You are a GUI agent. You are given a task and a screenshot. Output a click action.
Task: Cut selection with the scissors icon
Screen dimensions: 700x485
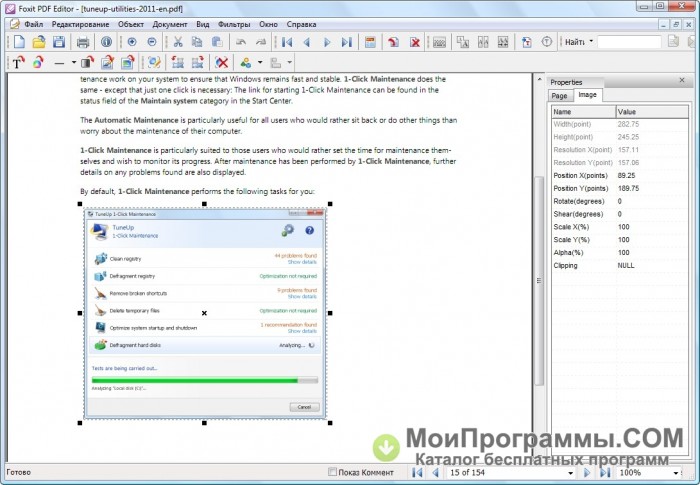coord(178,42)
